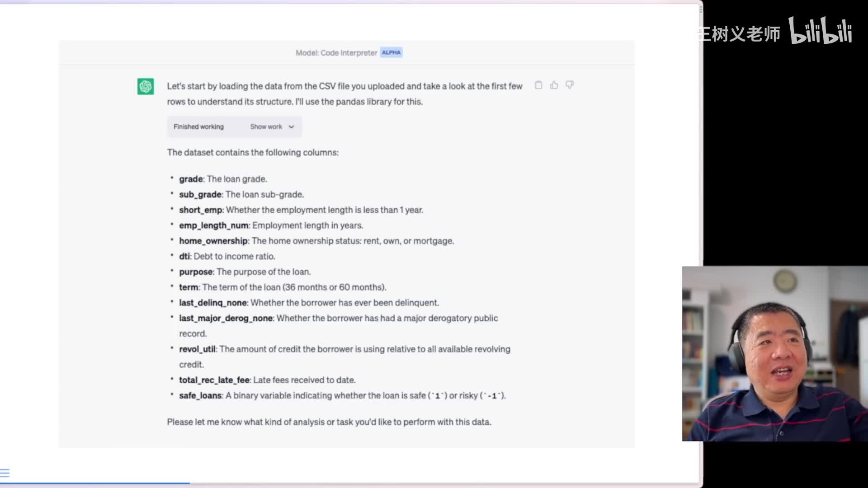The image size is (868, 488).
Task: Click the bilibili logo watermark
Action: click(x=820, y=31)
